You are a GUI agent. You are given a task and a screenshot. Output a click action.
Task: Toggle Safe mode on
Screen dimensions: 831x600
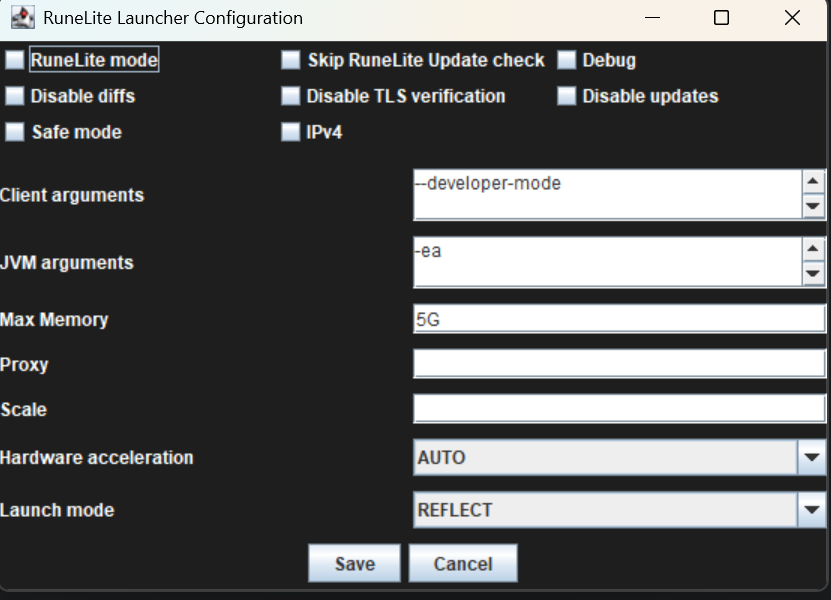(15, 131)
